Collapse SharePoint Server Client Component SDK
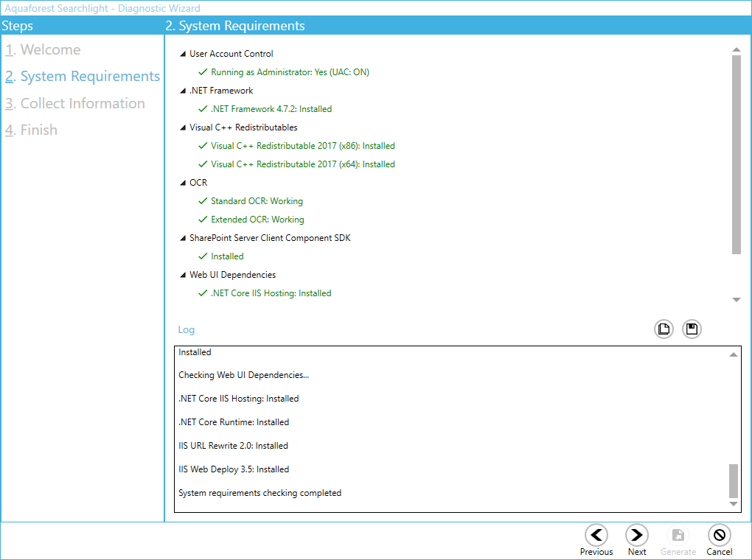The image size is (752, 560). click(x=183, y=238)
